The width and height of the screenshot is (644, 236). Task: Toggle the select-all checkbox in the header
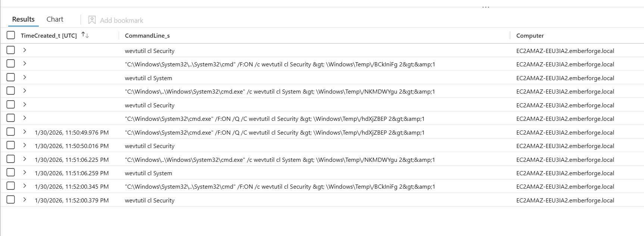[11, 35]
